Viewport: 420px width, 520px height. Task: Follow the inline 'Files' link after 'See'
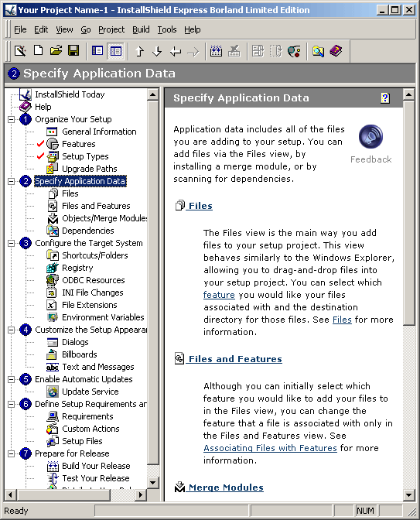click(342, 320)
